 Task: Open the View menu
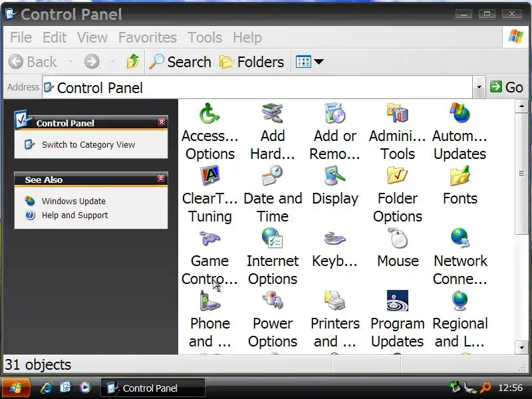point(92,37)
